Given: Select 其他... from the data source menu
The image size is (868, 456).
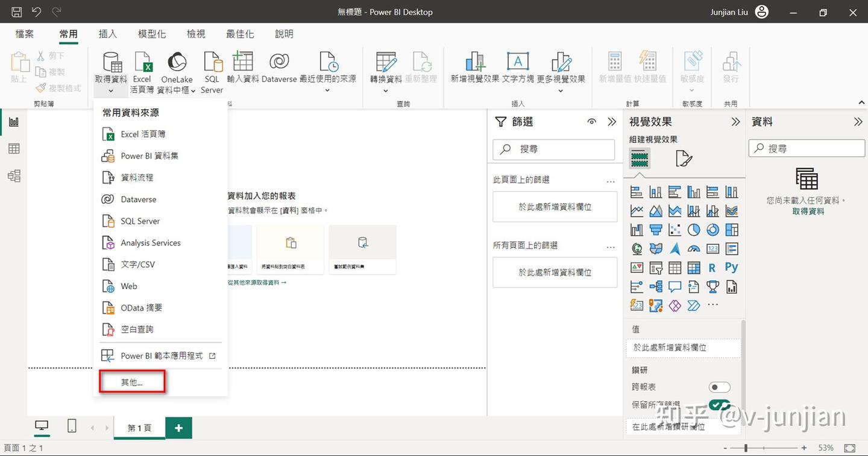Looking at the screenshot, I should point(131,382).
